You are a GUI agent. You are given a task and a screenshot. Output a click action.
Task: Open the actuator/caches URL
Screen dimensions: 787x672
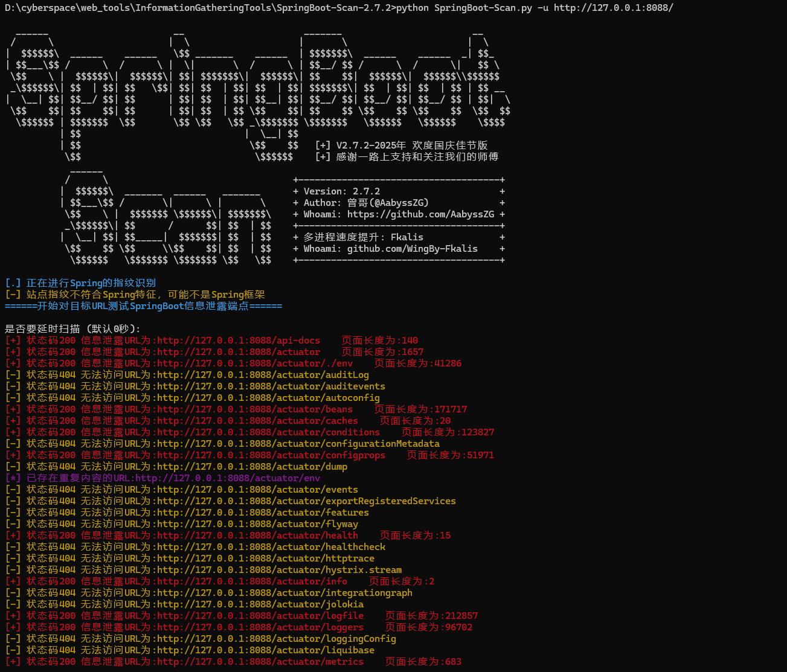[x=257, y=421]
